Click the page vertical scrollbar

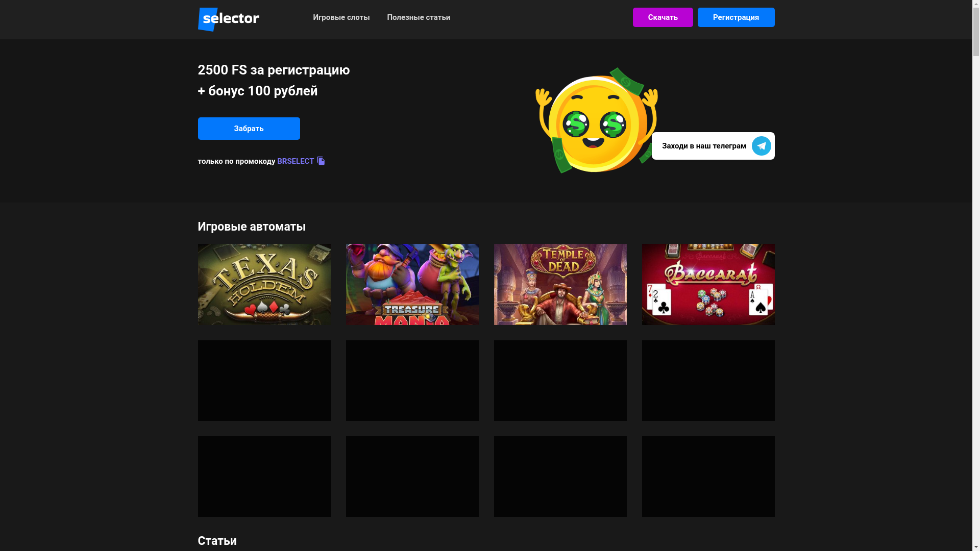976,275
